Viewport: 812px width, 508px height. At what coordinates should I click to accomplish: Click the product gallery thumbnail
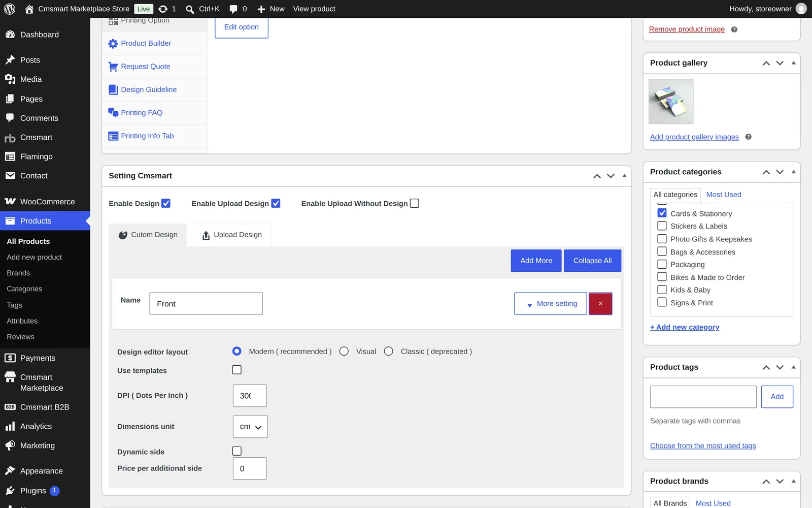point(671,102)
